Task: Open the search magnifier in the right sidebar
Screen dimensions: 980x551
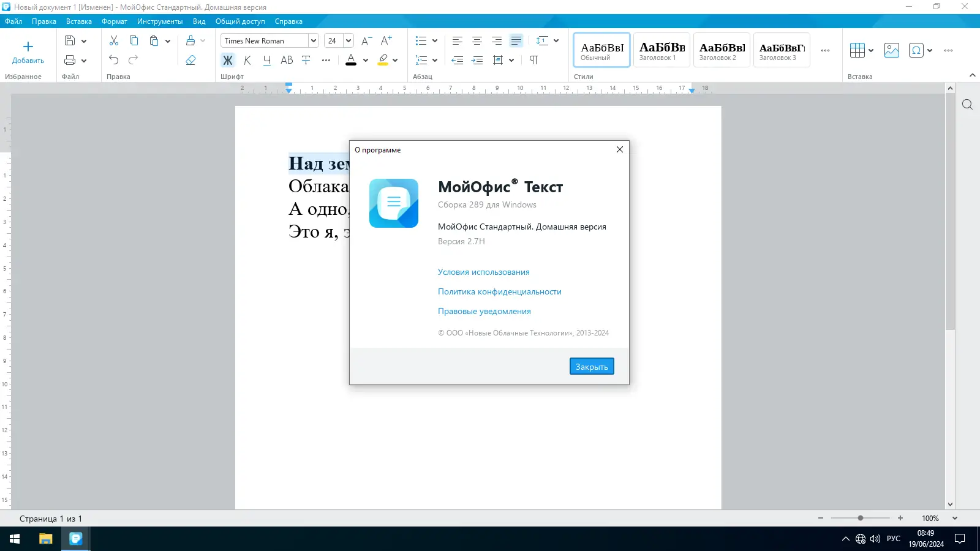Action: (x=967, y=105)
